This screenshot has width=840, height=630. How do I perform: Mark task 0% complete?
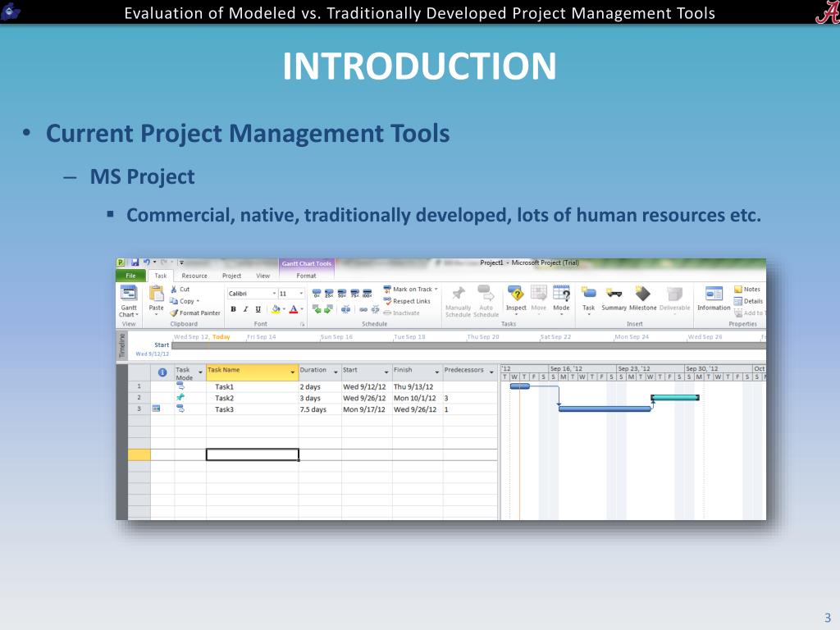coord(317,294)
